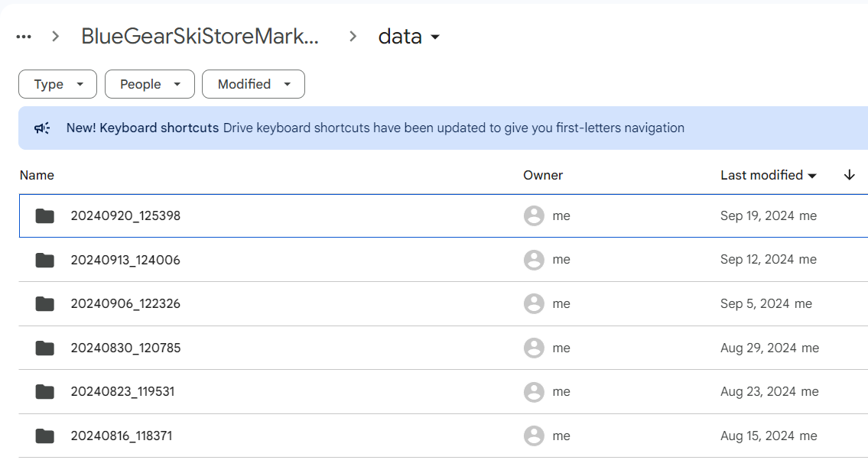Image resolution: width=868 pixels, height=460 pixels.
Task: Click the folder icon beside 20240906_122326
Action: [x=45, y=304]
